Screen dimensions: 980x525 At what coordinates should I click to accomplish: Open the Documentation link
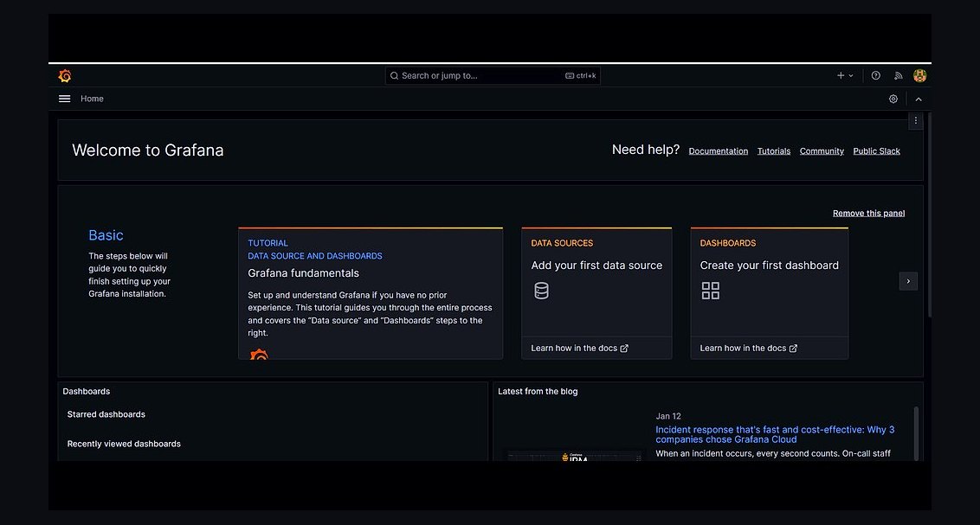tap(719, 151)
